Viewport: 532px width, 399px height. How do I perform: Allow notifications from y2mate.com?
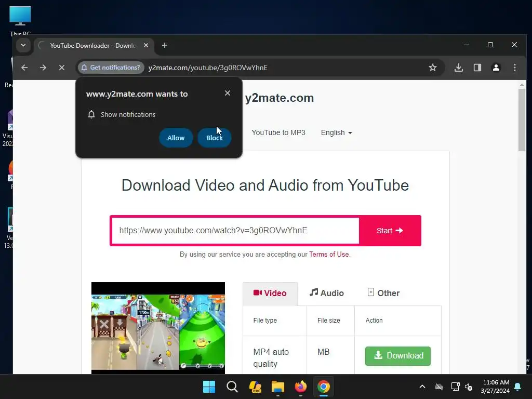pos(176,138)
